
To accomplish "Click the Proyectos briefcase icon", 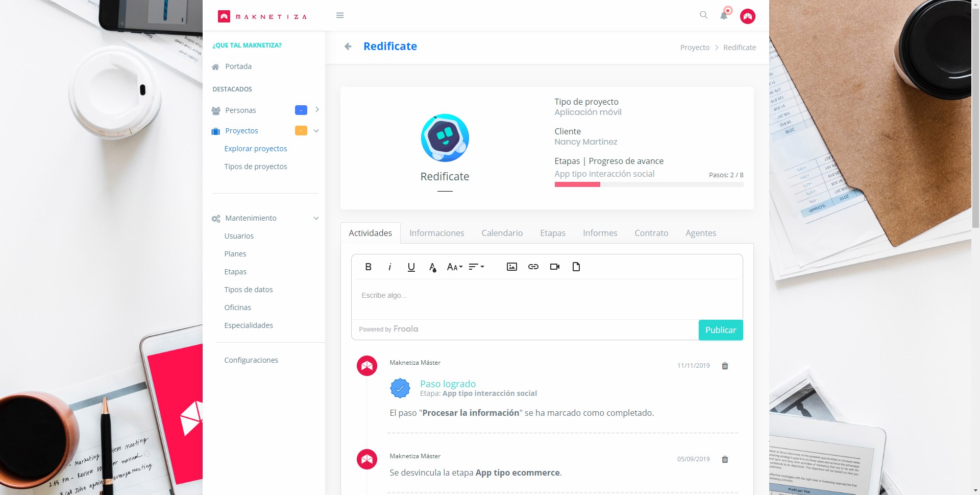I will (215, 131).
